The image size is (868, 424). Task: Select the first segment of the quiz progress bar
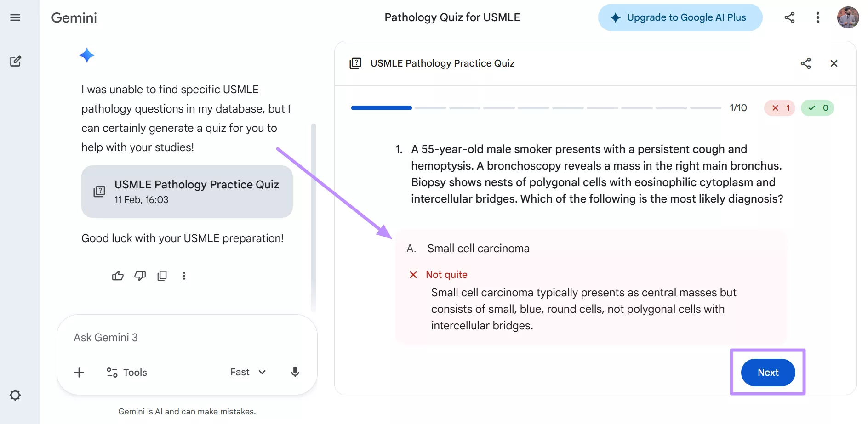click(x=381, y=108)
